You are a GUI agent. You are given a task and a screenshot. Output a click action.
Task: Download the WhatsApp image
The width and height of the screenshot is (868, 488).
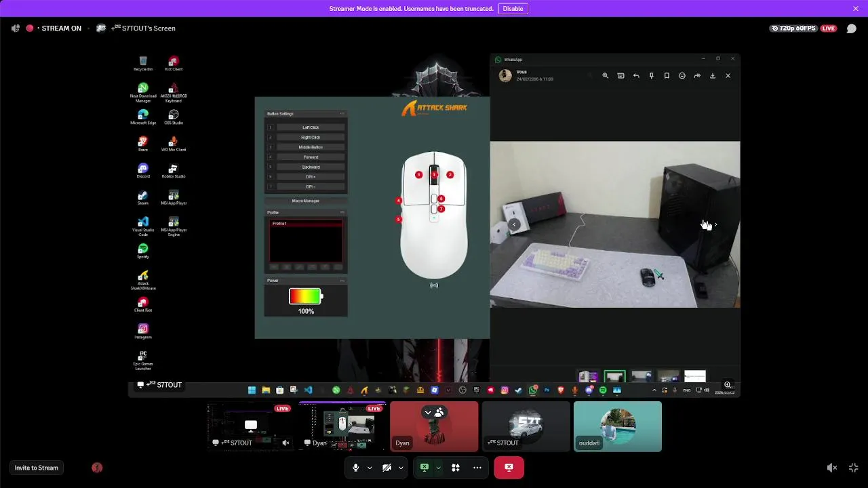[x=713, y=76]
